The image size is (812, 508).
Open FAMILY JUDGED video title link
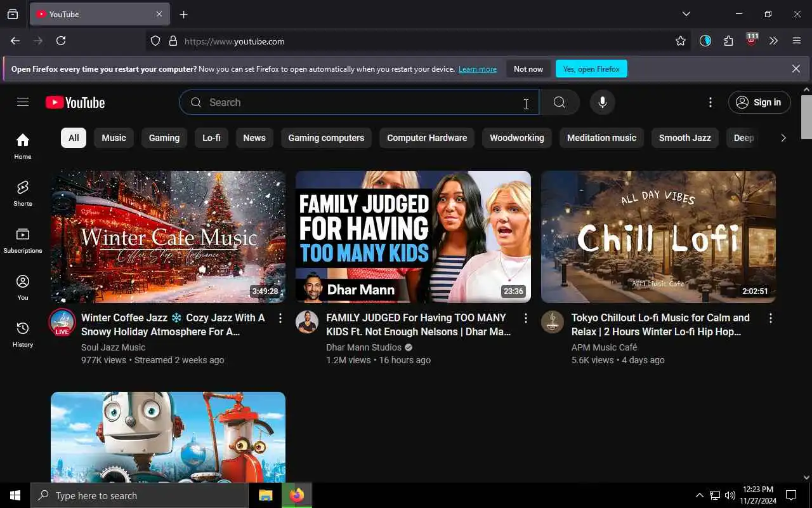(x=419, y=324)
